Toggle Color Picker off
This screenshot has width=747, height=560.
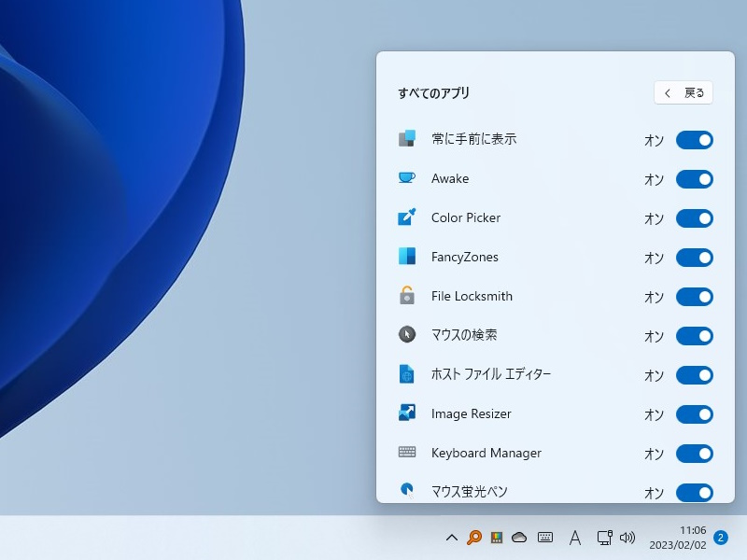(x=694, y=218)
